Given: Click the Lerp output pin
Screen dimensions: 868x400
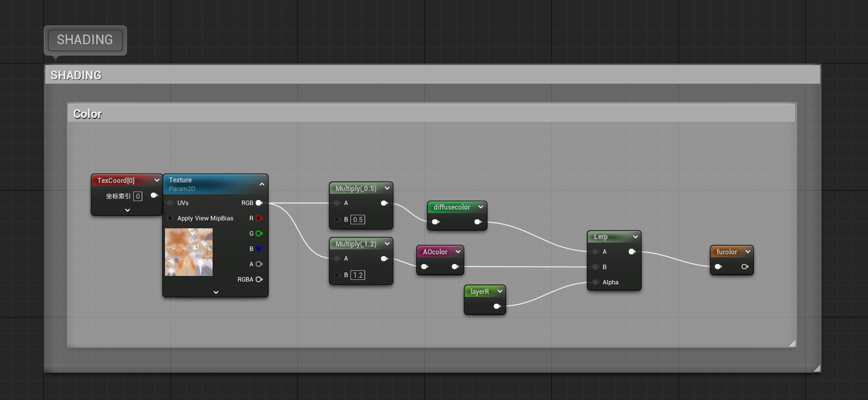Looking at the screenshot, I should pos(632,252).
